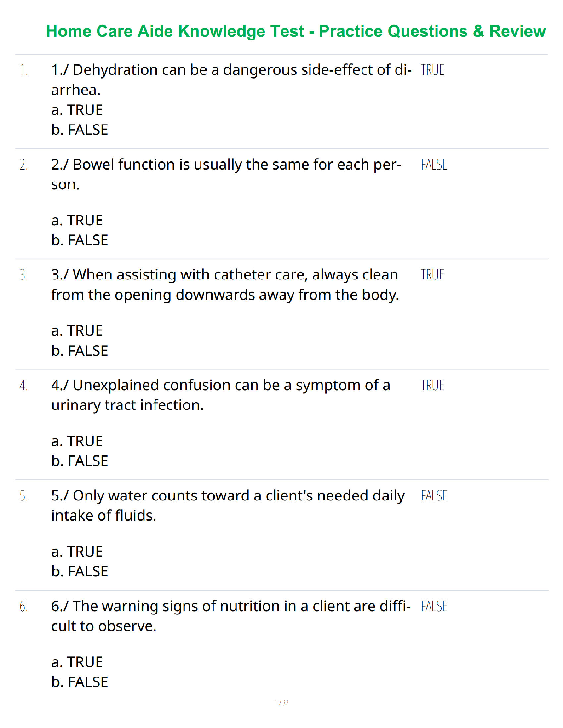Click the green Home Care Aide test title

(x=296, y=31)
